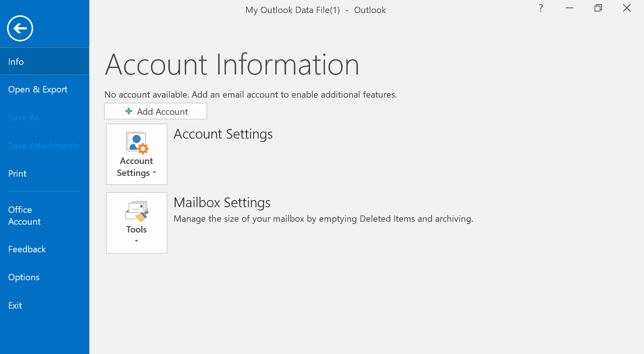This screenshot has height=354, width=644.
Task: Click the green plus on Add Account
Action: [128, 111]
